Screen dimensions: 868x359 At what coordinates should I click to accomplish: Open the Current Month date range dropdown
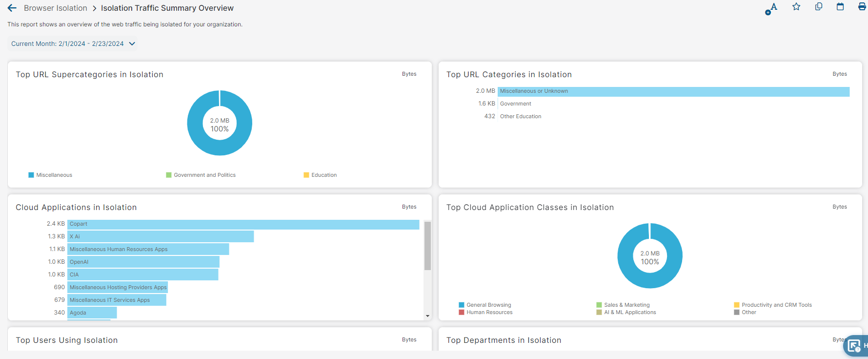pyautogui.click(x=73, y=44)
